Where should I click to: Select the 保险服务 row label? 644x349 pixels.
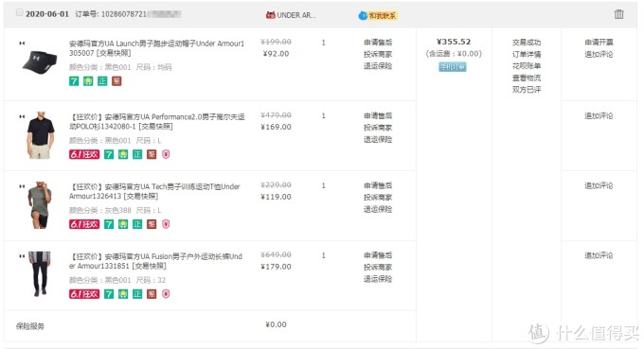click(x=30, y=326)
